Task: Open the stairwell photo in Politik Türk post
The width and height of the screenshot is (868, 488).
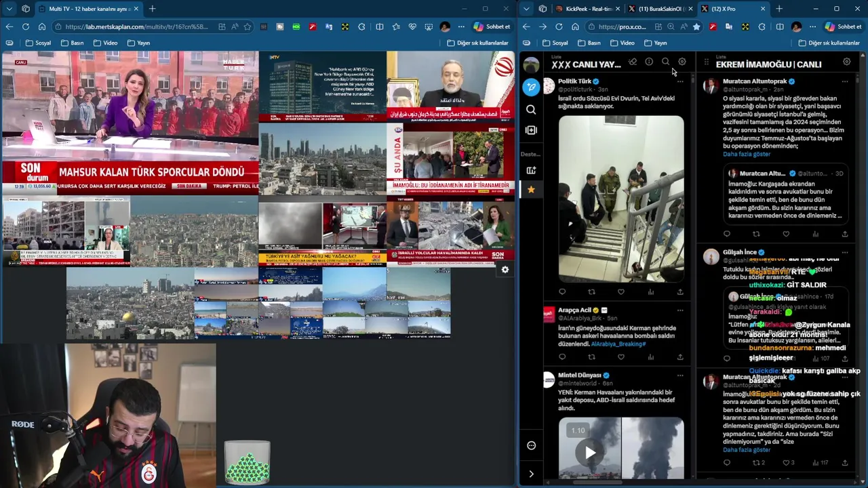Action: pyautogui.click(x=621, y=199)
